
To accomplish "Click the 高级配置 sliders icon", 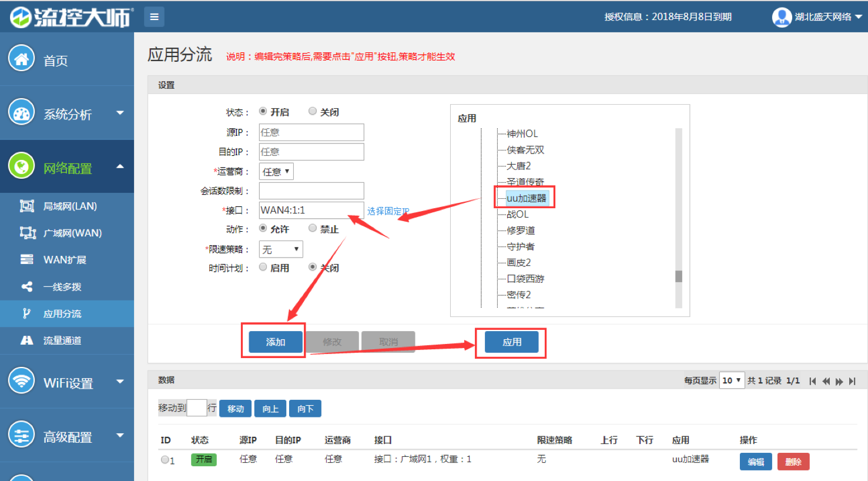I will tap(22, 435).
